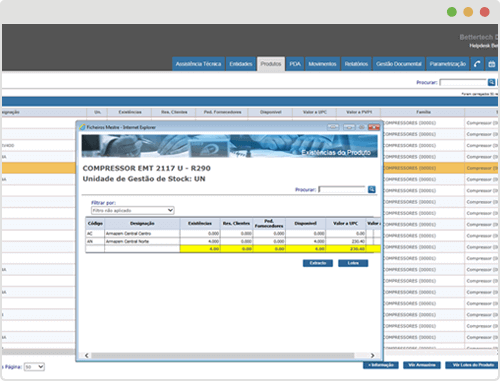
Task: Click the popup horizontal scrollbar track
Action: (x=223, y=355)
